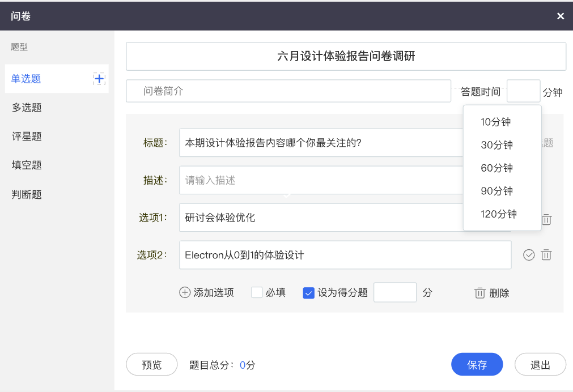The width and height of the screenshot is (573, 392).
Task: Select 评星题 question type
Action: [x=27, y=137]
